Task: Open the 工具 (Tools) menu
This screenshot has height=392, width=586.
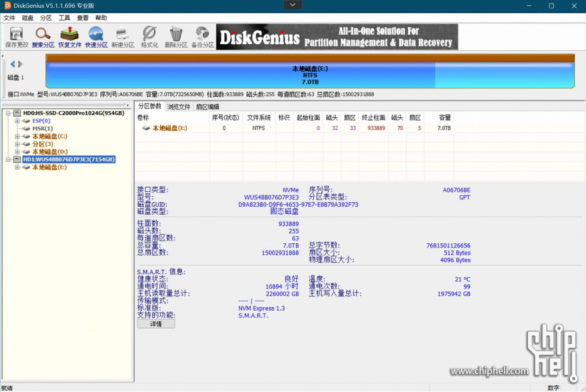Action: (x=65, y=18)
